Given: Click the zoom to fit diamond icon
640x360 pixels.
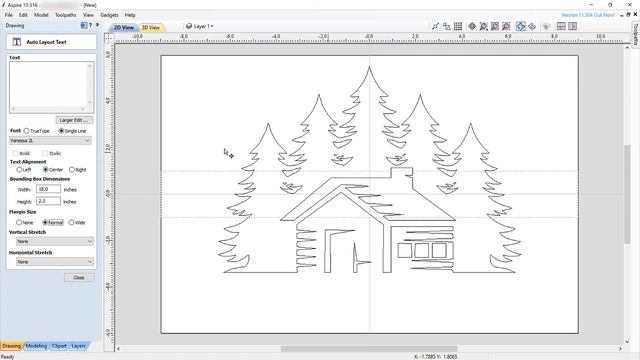Looking at the screenshot, I should tap(472, 26).
